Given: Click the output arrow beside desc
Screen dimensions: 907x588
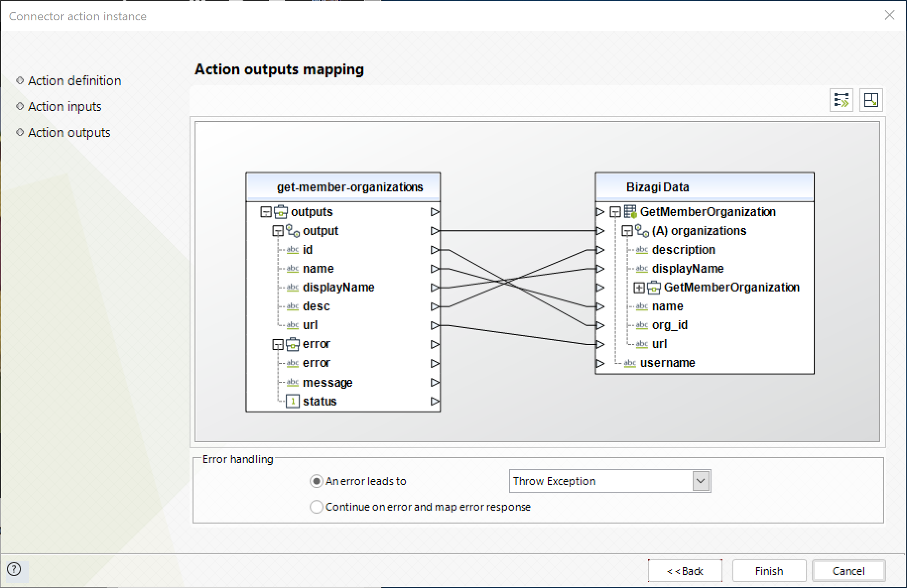Looking at the screenshot, I should pyautogui.click(x=435, y=306).
